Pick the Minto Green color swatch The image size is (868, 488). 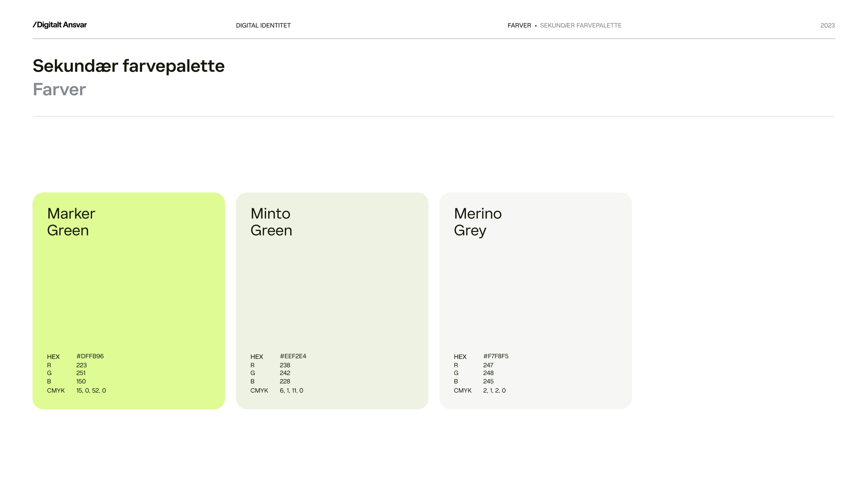pos(332,301)
